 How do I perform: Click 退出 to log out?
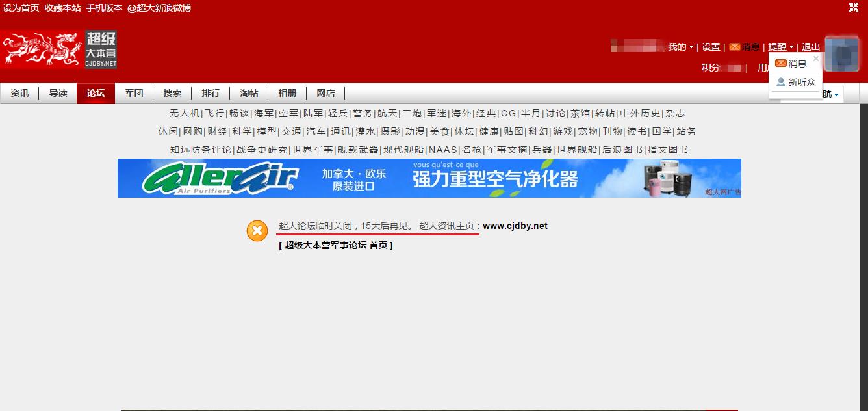811,47
